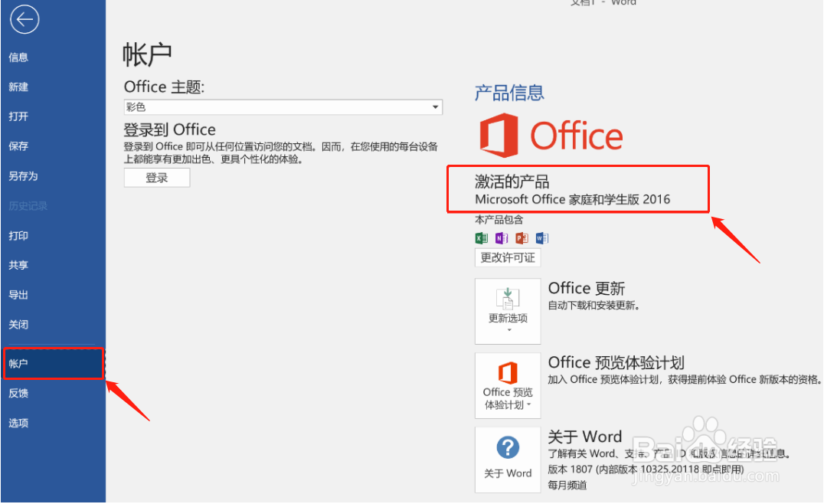The width and height of the screenshot is (824, 504).
Task: Click the 产品信息 heading text
Action: point(509,93)
